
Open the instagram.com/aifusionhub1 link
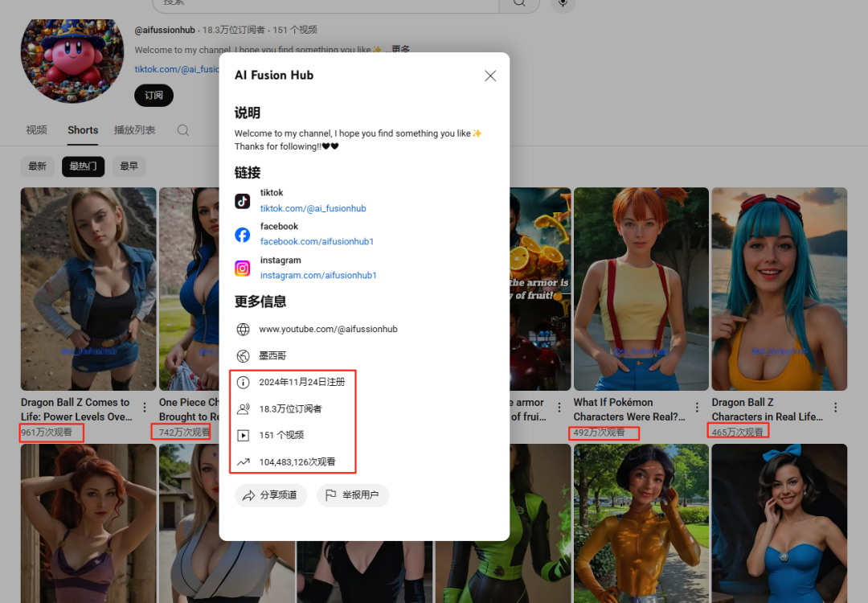(x=318, y=275)
